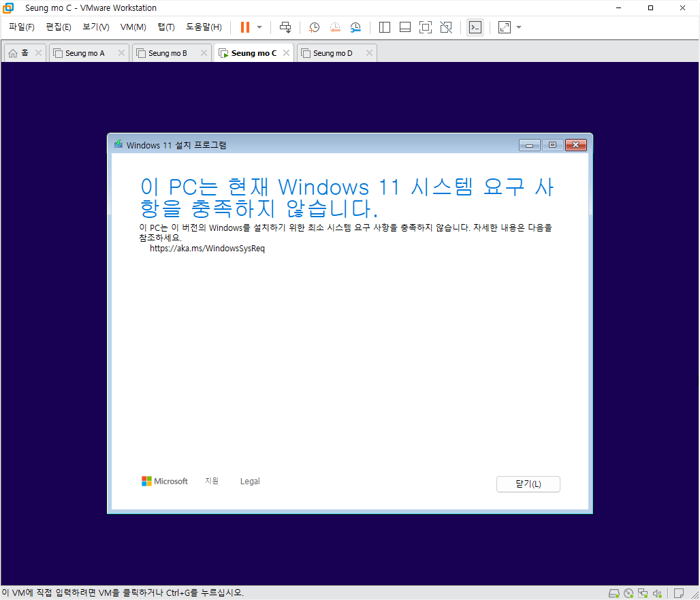Open the 지원 support link

pyautogui.click(x=212, y=481)
